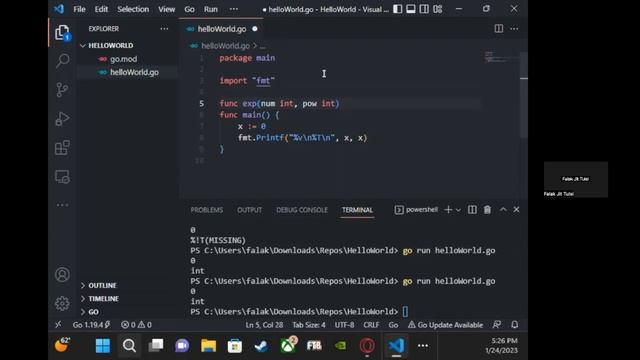Toggle the primary side bar layout icon

398,9
